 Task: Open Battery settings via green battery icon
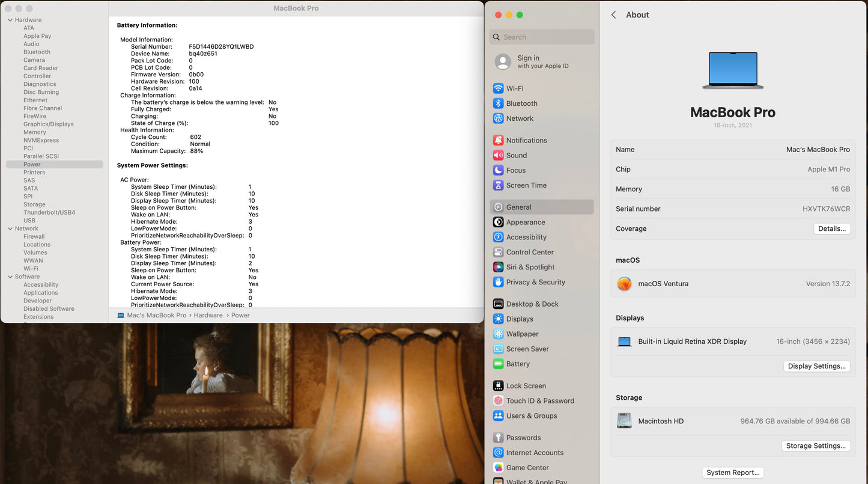point(498,364)
